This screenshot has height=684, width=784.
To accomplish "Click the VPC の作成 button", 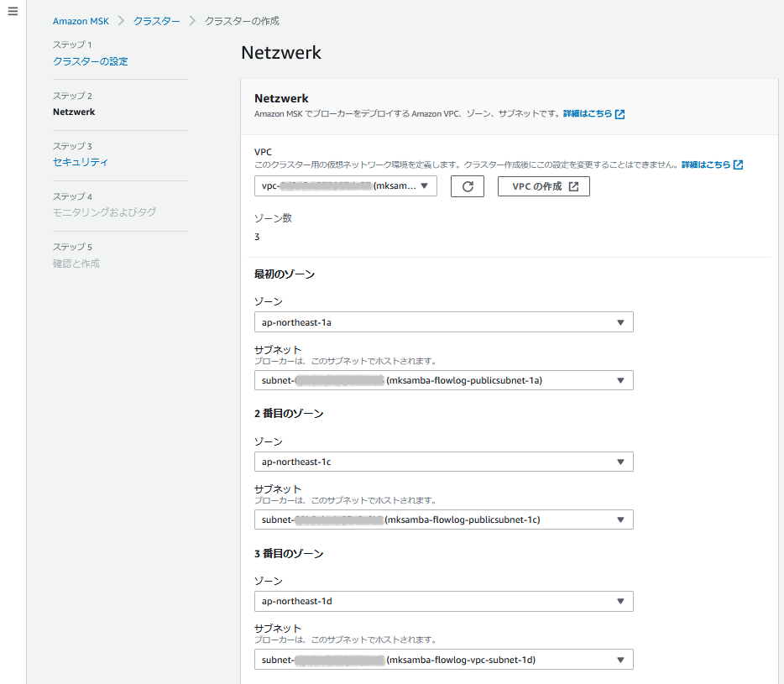I will click(543, 186).
